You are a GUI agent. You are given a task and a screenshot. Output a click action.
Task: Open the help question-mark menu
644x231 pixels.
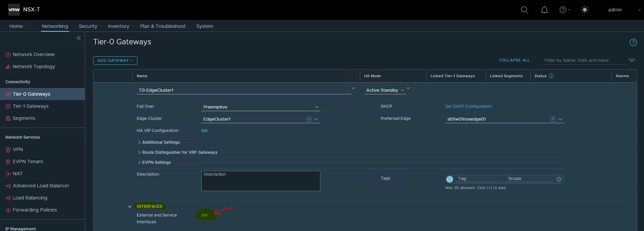(564, 10)
